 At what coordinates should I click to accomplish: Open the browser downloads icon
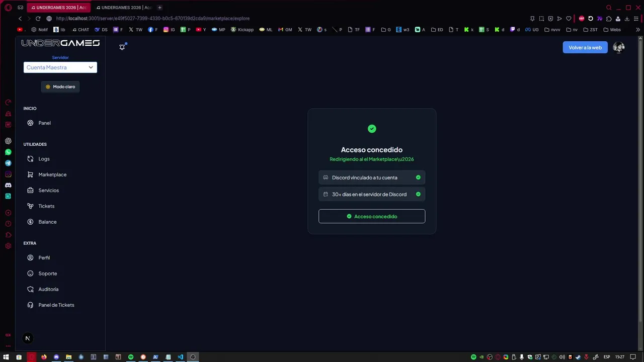627,19
